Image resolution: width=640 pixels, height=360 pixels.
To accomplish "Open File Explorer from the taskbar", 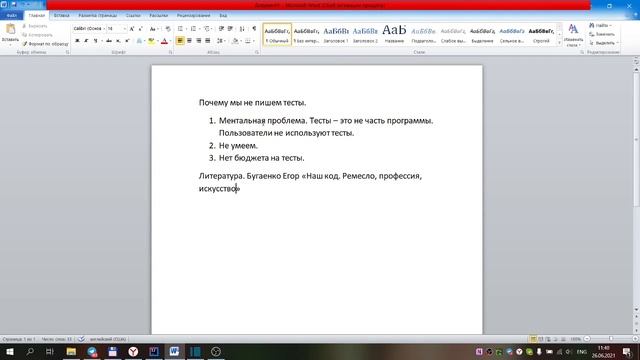I will click(x=71, y=351).
